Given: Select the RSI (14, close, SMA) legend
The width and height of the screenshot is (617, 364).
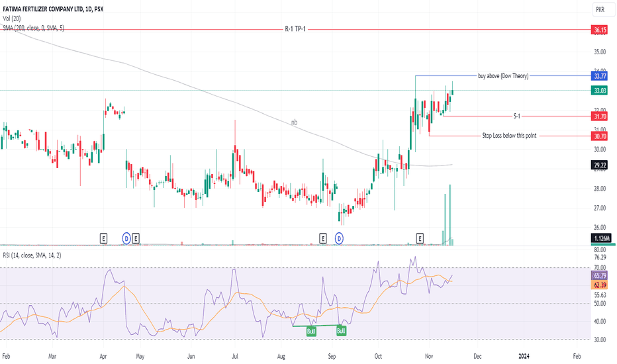Looking at the screenshot, I should click(x=32, y=255).
